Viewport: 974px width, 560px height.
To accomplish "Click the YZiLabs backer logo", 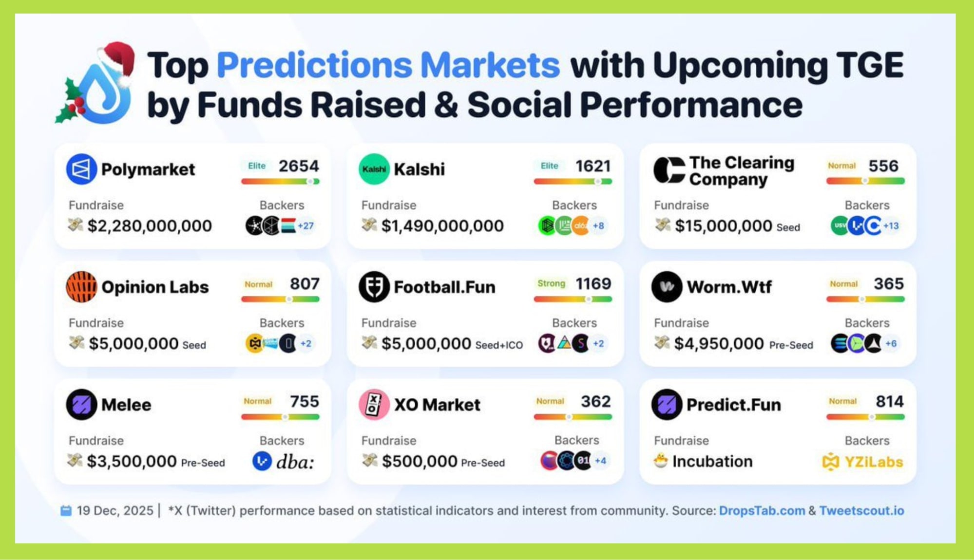I will [862, 462].
